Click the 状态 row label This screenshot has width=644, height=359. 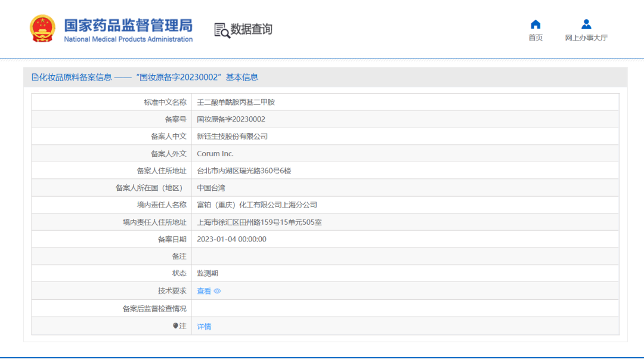point(179,273)
